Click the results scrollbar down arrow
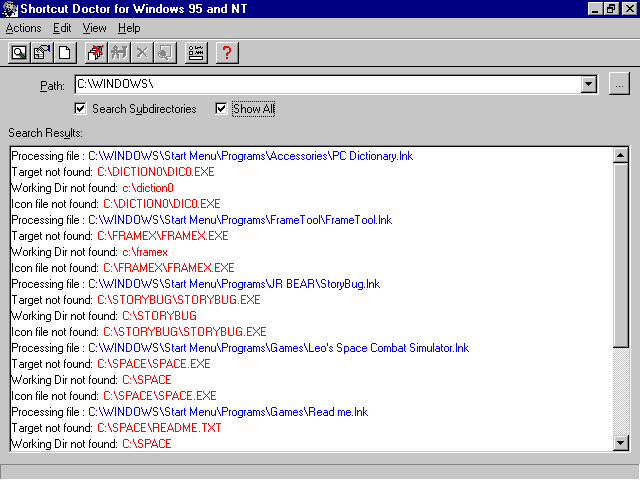 tap(620, 442)
